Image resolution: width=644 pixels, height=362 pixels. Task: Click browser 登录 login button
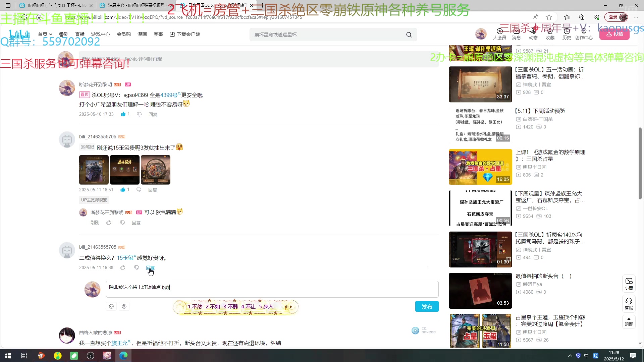click(x=616, y=17)
